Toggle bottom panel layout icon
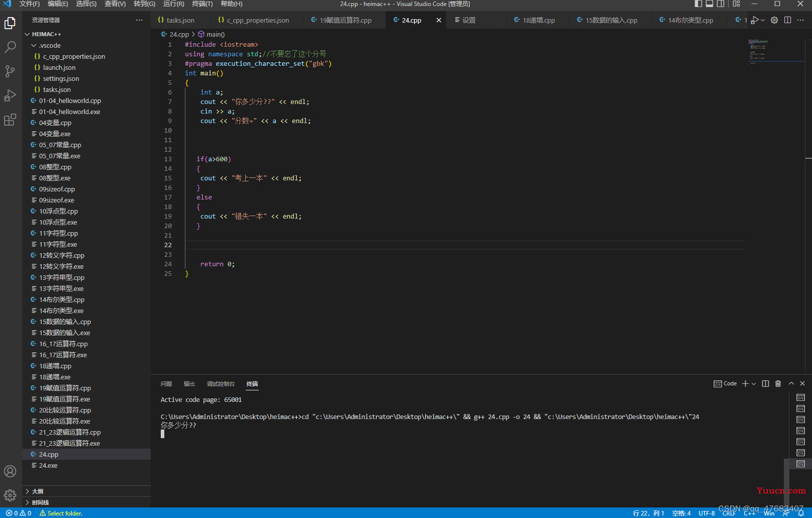 [x=709, y=4]
